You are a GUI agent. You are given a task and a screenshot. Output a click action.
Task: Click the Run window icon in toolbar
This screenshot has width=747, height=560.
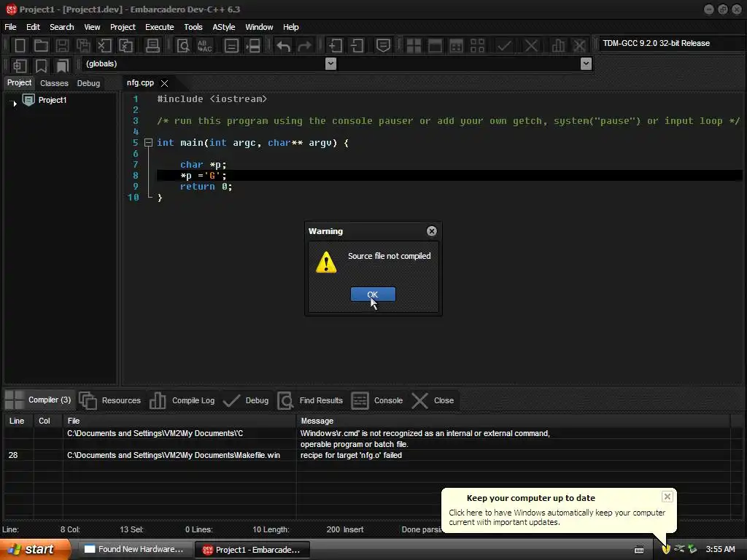click(x=435, y=46)
